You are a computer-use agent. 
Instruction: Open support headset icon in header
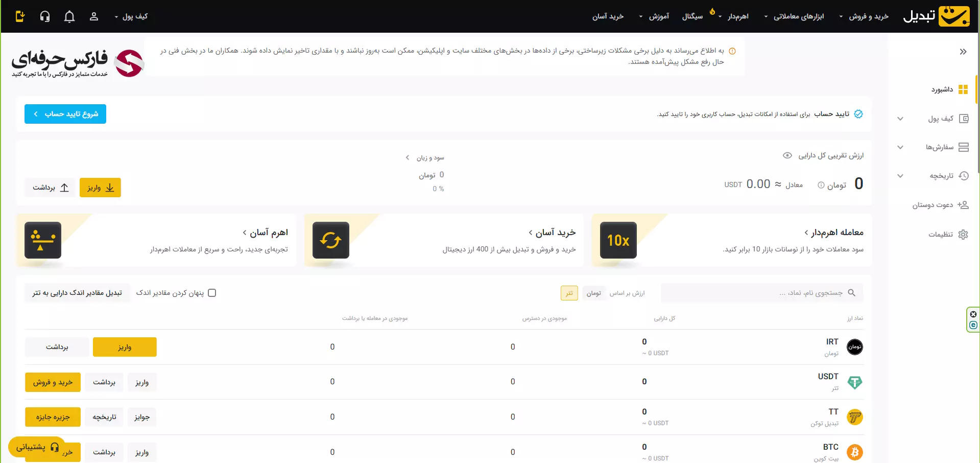45,16
